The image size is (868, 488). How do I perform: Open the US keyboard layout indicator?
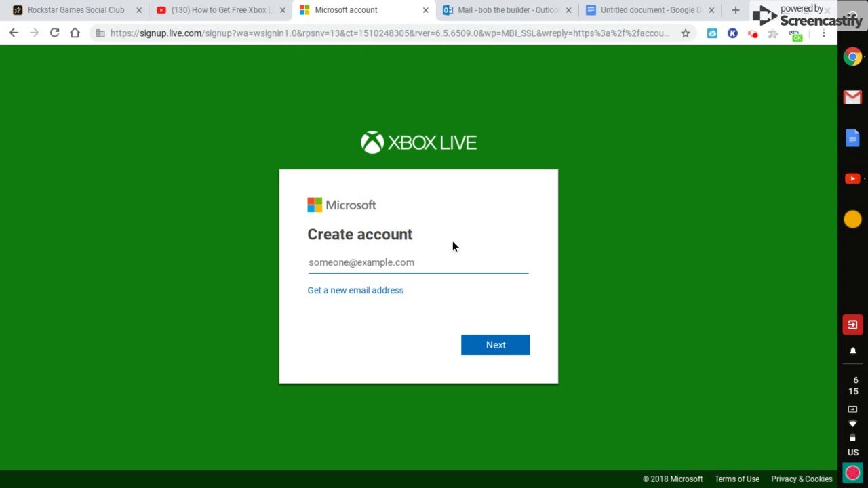pyautogui.click(x=853, y=452)
